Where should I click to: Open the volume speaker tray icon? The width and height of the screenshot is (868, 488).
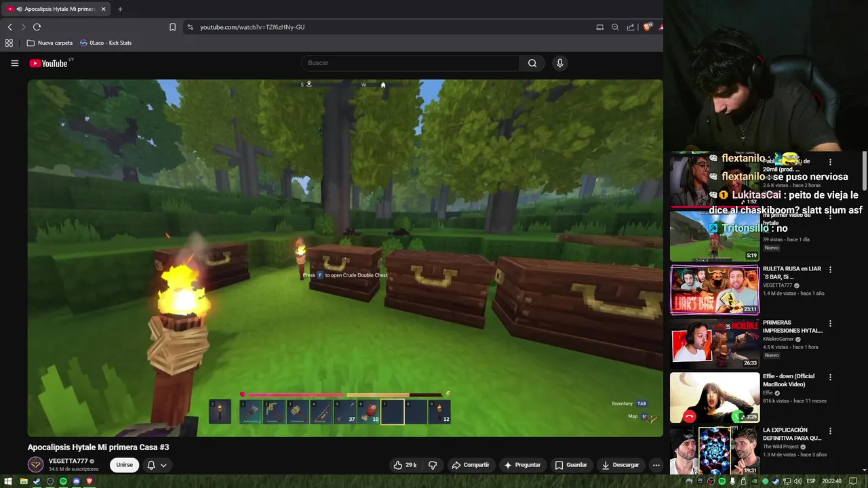[797, 481]
